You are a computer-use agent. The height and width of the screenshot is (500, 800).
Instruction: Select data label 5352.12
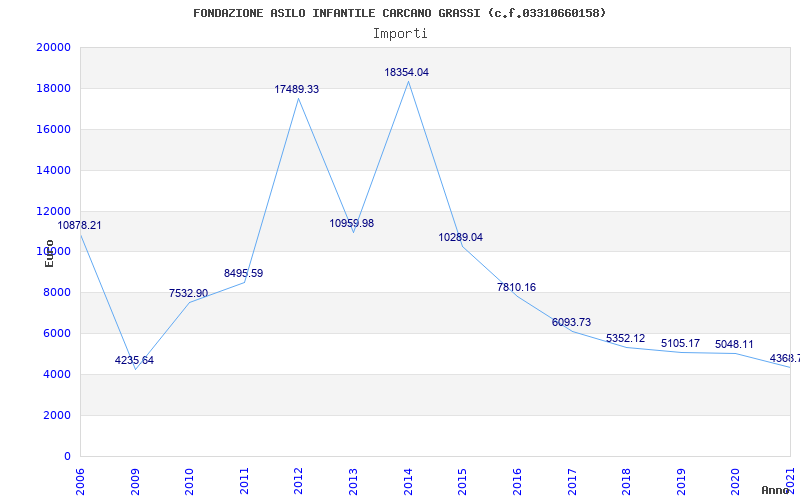626,338
